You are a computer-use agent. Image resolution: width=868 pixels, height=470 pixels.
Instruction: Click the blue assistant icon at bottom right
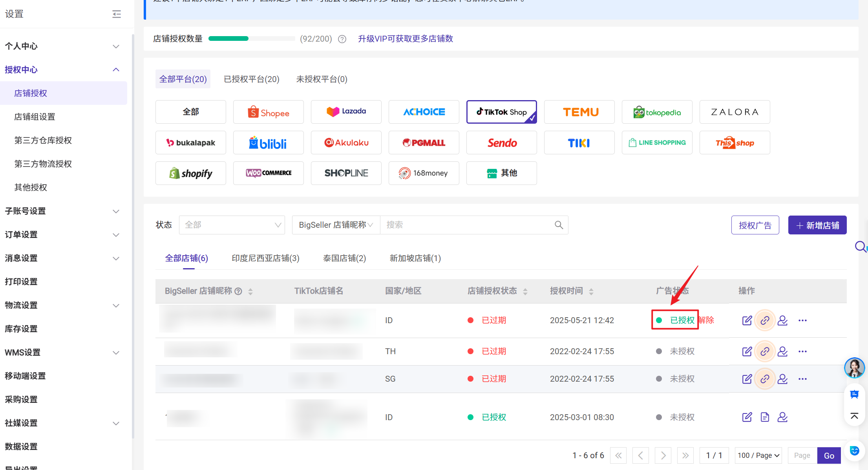point(854,450)
